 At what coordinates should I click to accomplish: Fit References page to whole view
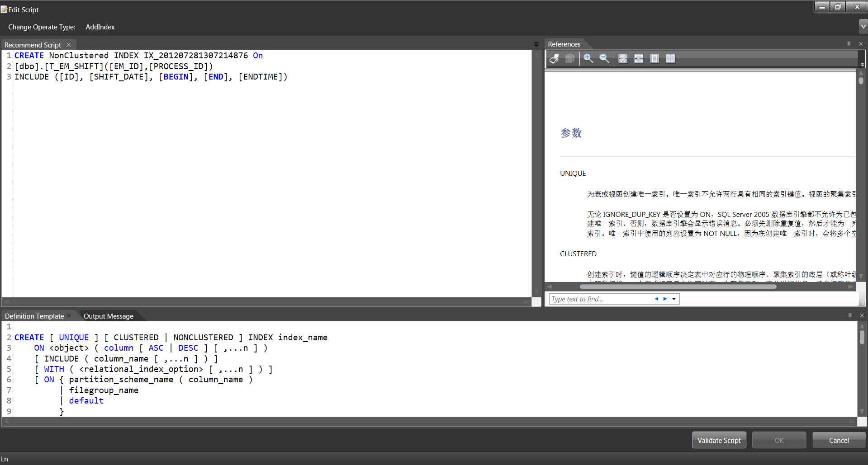tap(623, 59)
